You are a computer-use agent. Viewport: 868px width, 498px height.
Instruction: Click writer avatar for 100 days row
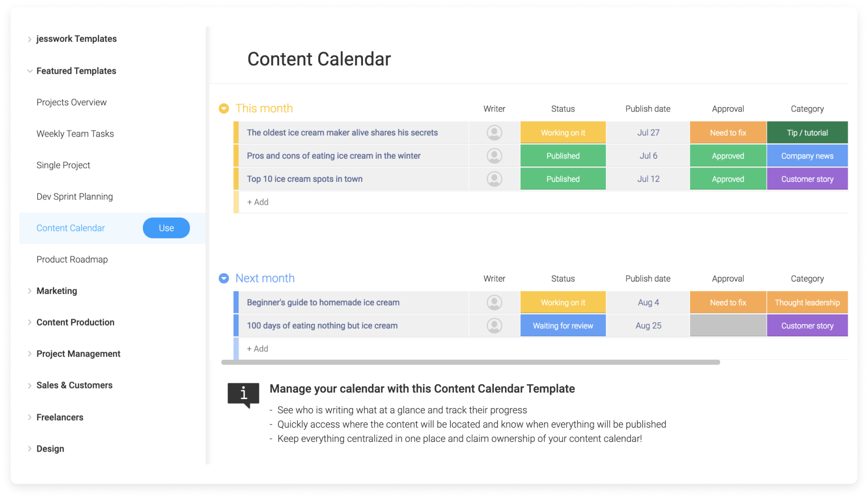click(494, 326)
